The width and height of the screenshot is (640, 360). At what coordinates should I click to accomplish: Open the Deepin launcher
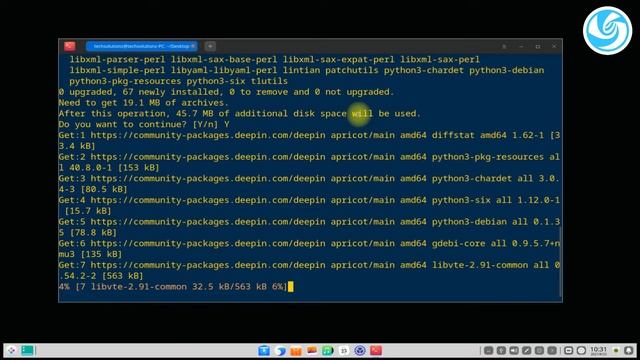(x=11, y=350)
